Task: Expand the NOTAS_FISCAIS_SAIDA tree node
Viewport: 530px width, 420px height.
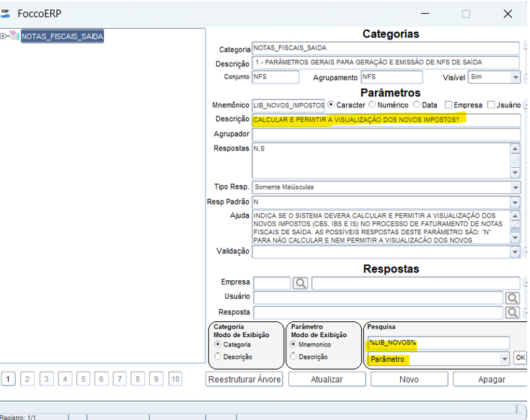Action: pyautogui.click(x=4, y=36)
